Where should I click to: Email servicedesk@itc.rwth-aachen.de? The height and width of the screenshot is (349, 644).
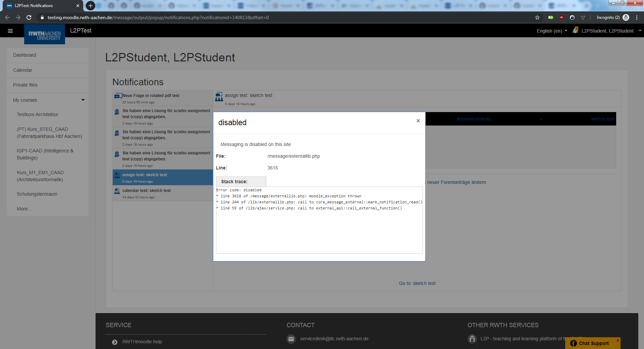[334, 339]
